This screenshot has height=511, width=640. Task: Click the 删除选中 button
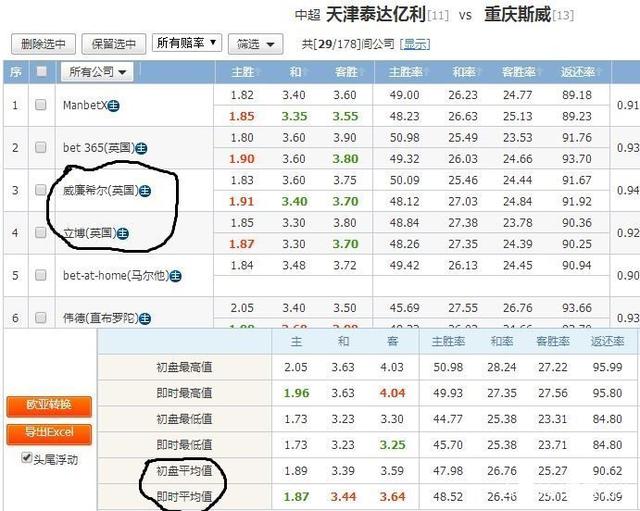coord(43,44)
